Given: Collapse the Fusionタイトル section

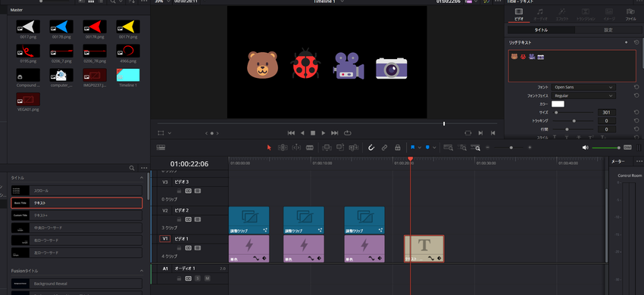Looking at the screenshot, I should pyautogui.click(x=142, y=271).
